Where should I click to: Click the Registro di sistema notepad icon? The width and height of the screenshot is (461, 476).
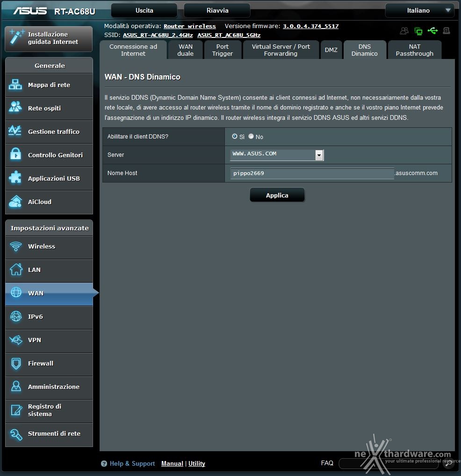coord(16,410)
